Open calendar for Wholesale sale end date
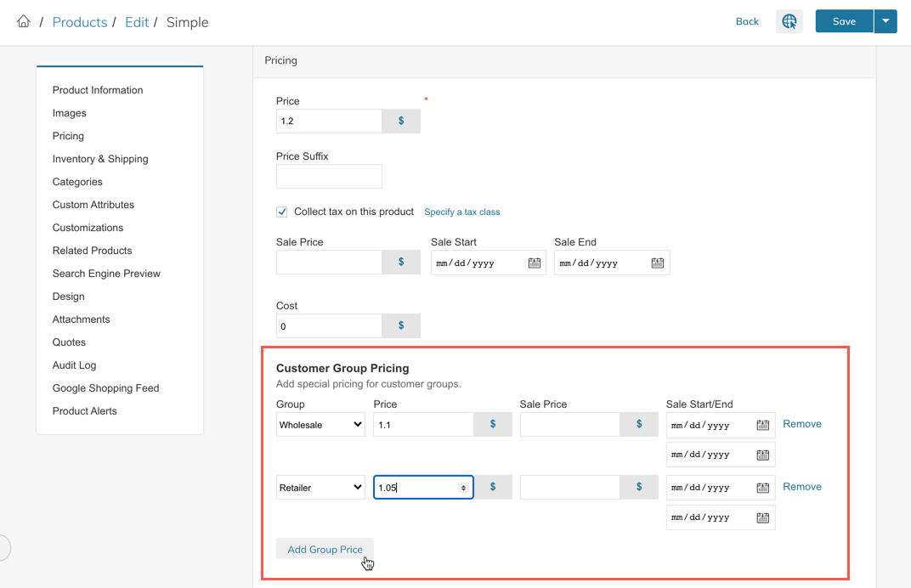This screenshot has width=911, height=588. click(x=763, y=455)
